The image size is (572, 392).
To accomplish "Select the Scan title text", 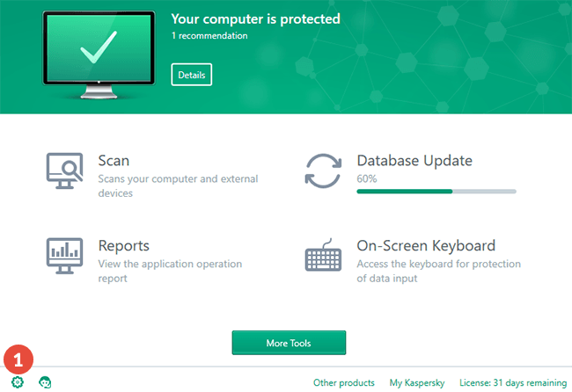I will point(114,161).
